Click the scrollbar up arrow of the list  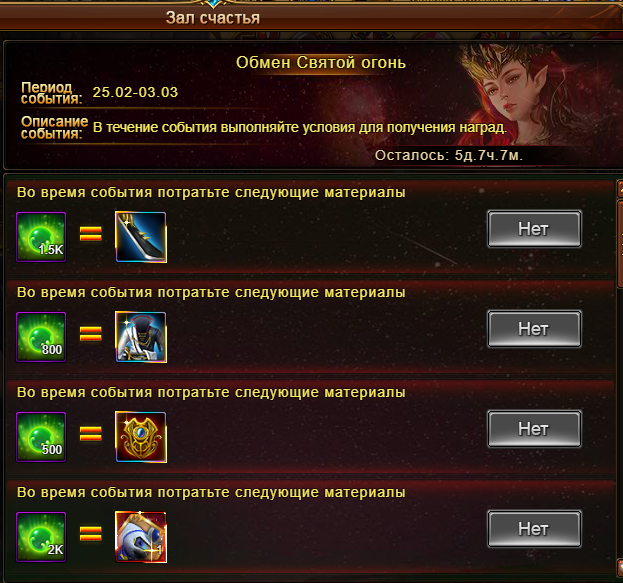[x=619, y=189]
